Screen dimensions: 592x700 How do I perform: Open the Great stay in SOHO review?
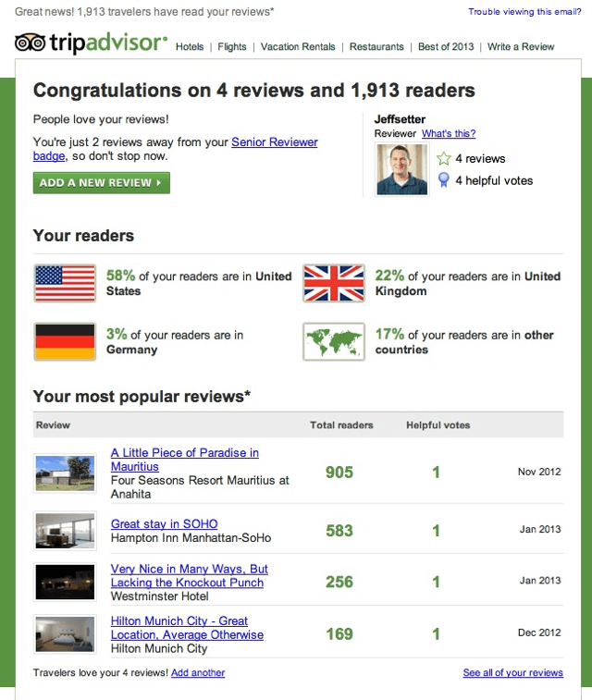coord(164,523)
